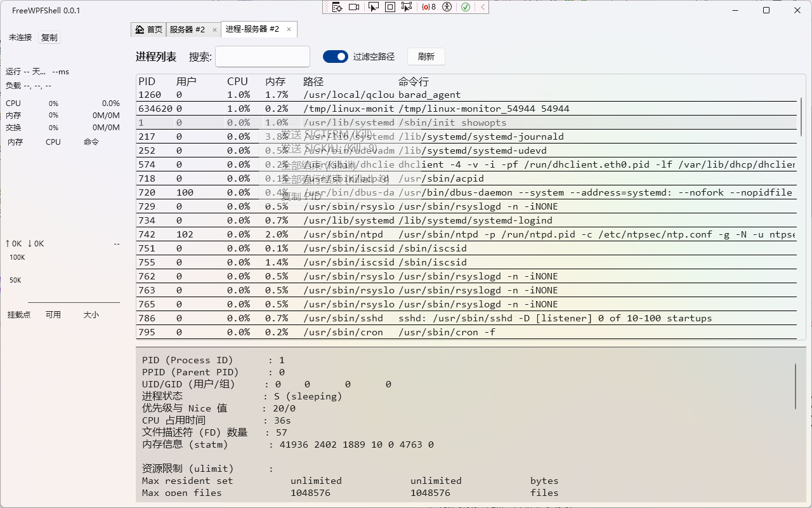Open Live Visual Tree from debug toolbar

click(337, 7)
